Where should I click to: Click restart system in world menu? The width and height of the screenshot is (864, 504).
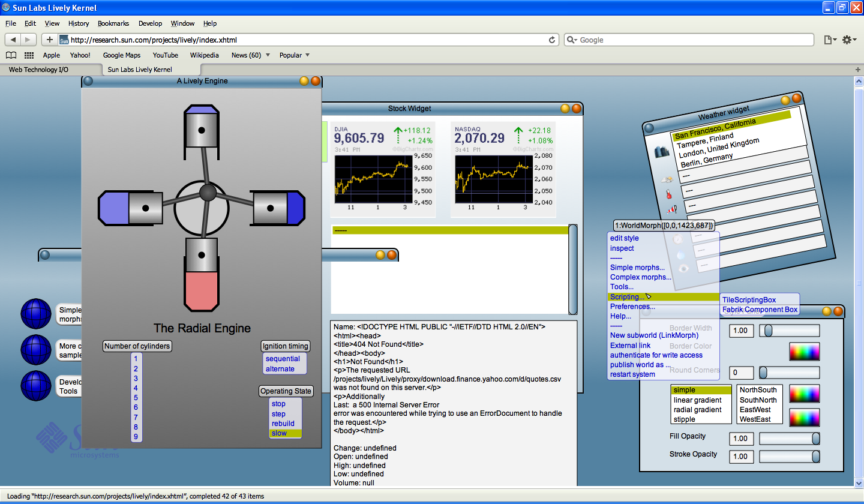(x=632, y=374)
